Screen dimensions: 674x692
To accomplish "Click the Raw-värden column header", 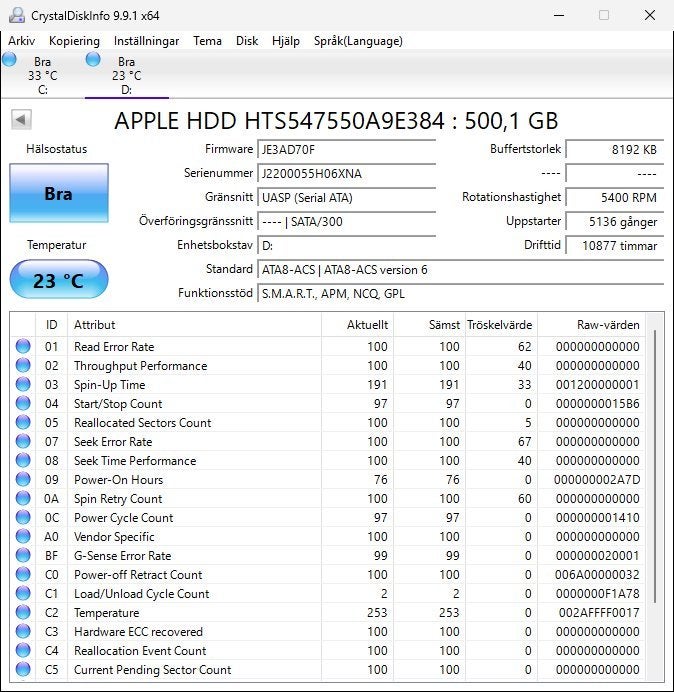I will (591, 325).
